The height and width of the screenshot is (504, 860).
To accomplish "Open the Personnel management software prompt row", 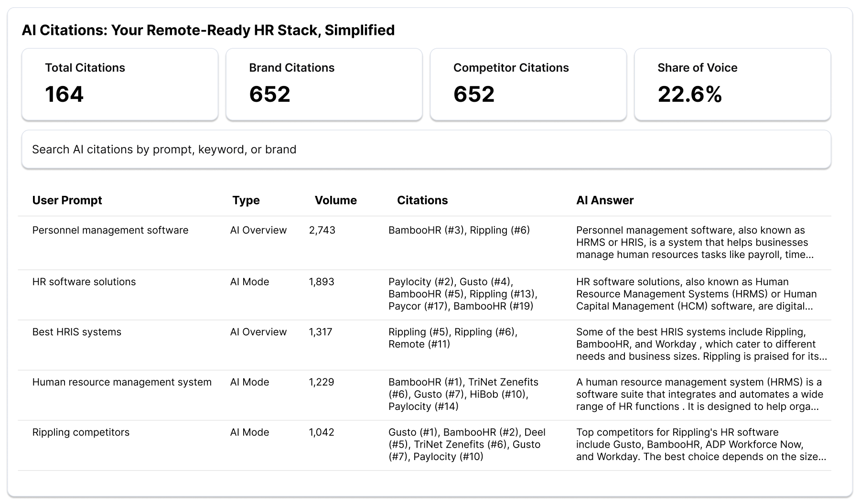I will tap(110, 230).
